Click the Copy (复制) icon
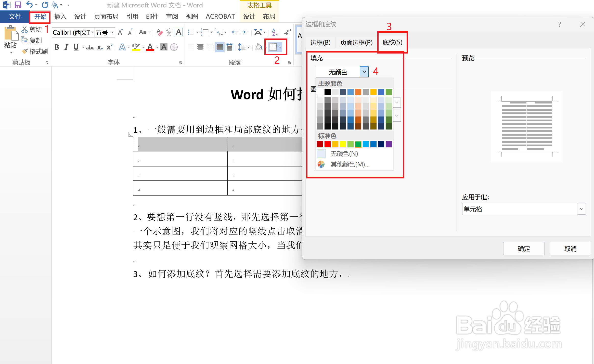The height and width of the screenshot is (364, 594). (x=25, y=40)
